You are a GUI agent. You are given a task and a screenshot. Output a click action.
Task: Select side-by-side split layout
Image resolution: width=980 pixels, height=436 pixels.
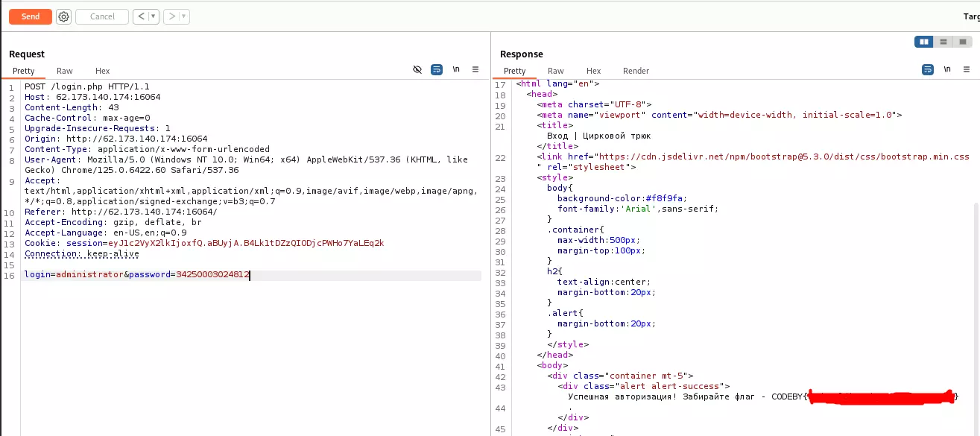pyautogui.click(x=924, y=42)
